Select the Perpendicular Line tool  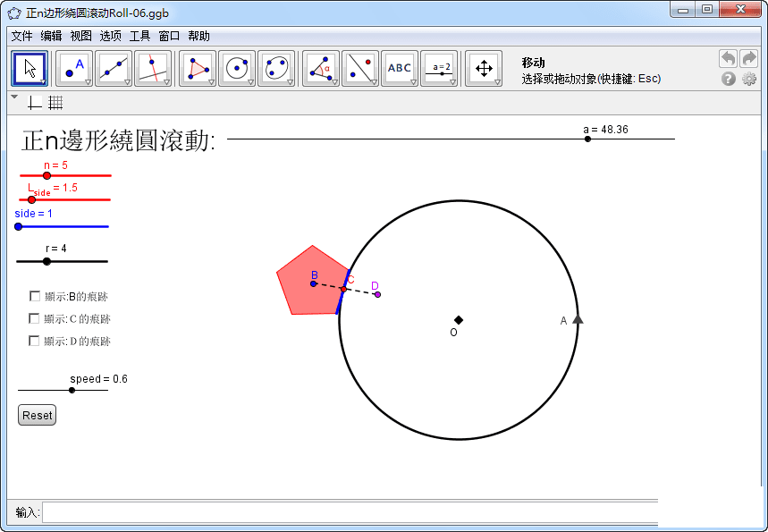(x=153, y=69)
